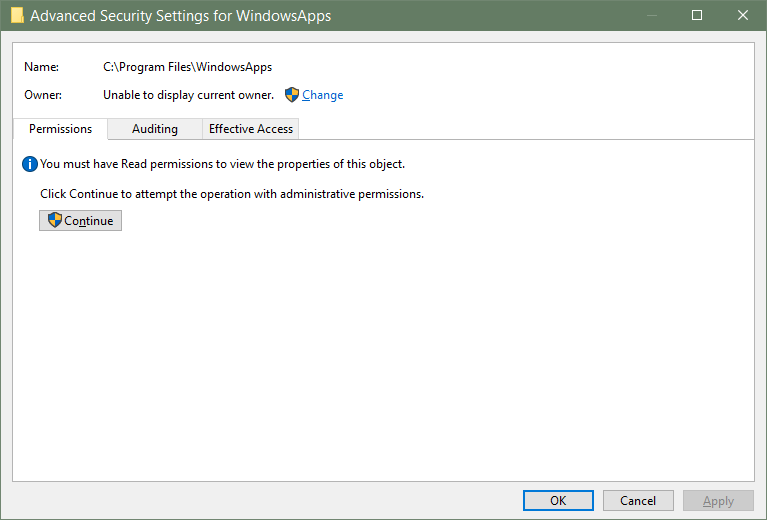Click the path C:\Program Files\WindowsApps
The height and width of the screenshot is (520, 767).
tap(187, 67)
